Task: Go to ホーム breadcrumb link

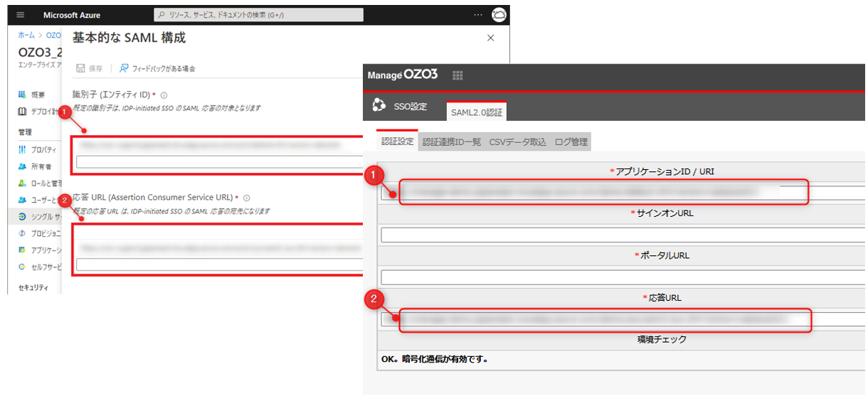Action: pyautogui.click(x=26, y=35)
